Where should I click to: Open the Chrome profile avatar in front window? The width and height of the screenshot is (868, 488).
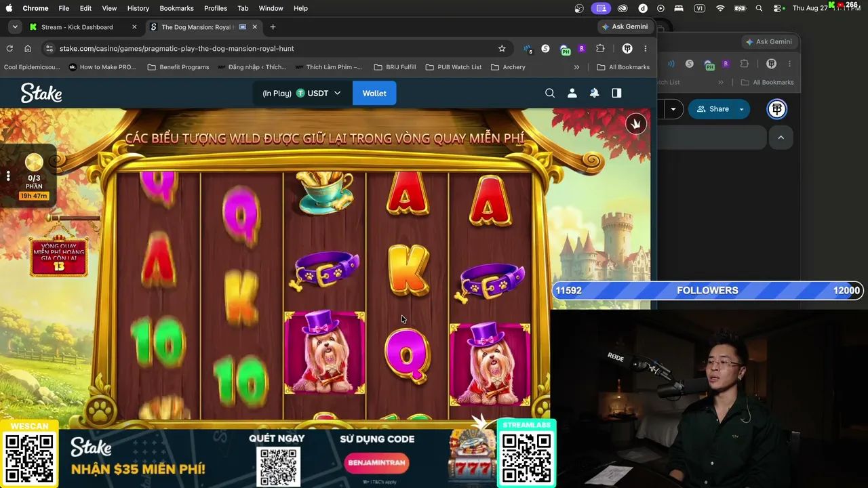click(627, 48)
